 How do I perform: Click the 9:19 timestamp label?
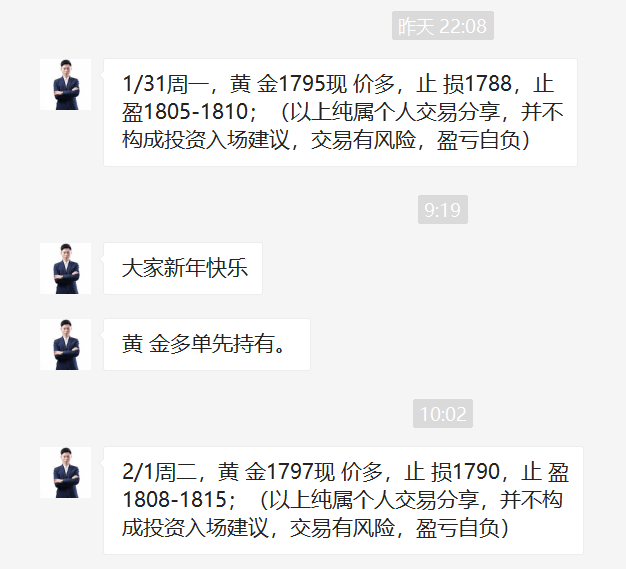pos(443,210)
